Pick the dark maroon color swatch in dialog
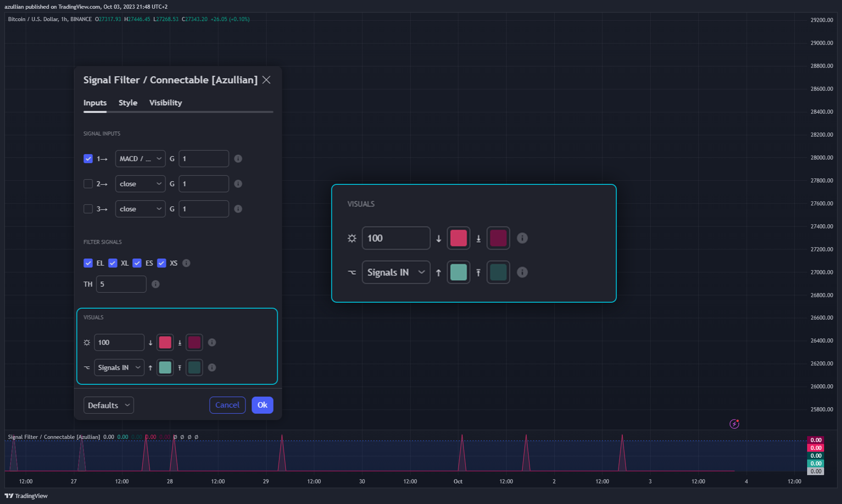Viewport: 842px width, 504px height. click(x=195, y=343)
